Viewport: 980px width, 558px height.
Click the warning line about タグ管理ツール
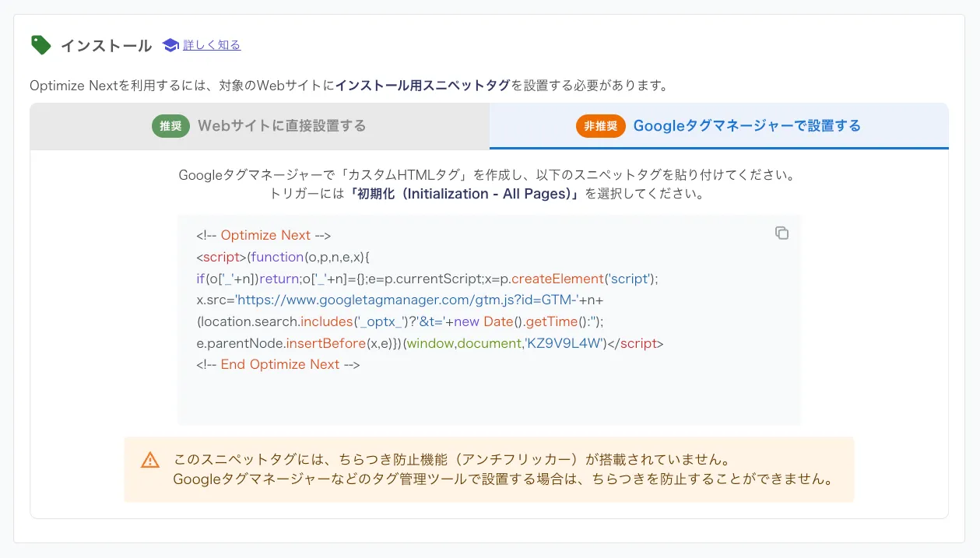(503, 479)
